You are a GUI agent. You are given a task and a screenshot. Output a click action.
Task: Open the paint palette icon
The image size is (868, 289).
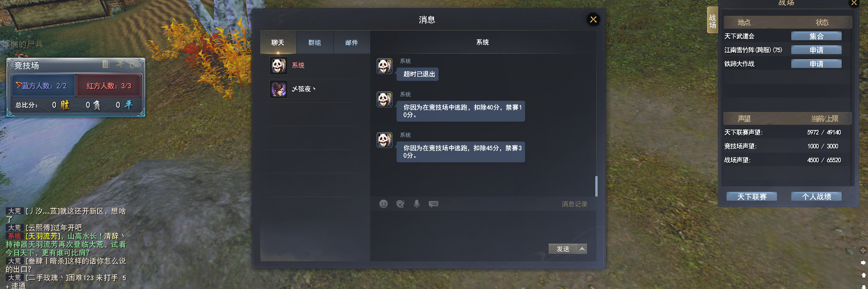[x=400, y=204]
